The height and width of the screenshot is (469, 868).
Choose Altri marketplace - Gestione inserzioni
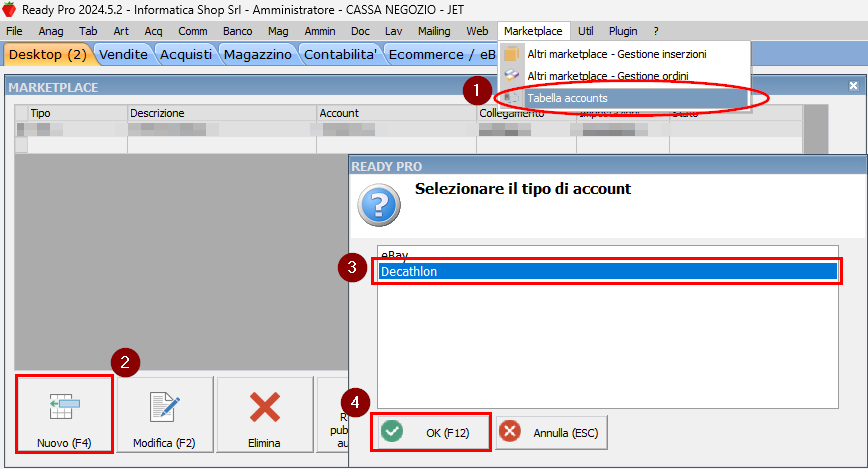pos(624,54)
